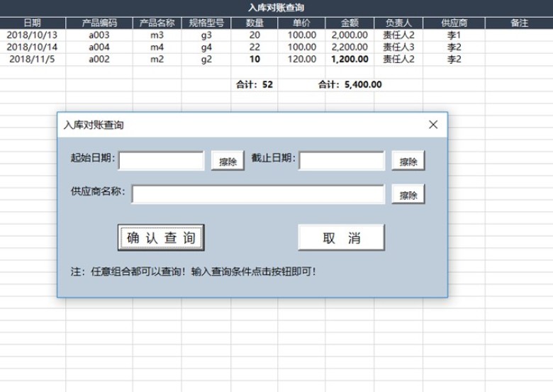The height and width of the screenshot is (392, 553).
Task: Select the a003 product code cell
Action: tap(99, 35)
